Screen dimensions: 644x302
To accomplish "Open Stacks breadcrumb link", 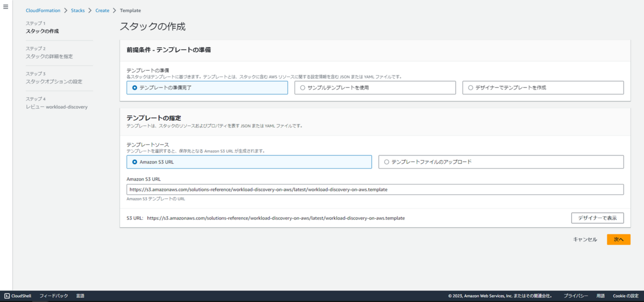I will tap(78, 11).
